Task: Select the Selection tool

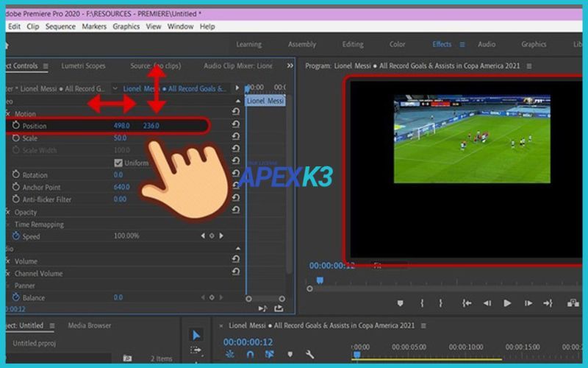Action: pos(196,335)
